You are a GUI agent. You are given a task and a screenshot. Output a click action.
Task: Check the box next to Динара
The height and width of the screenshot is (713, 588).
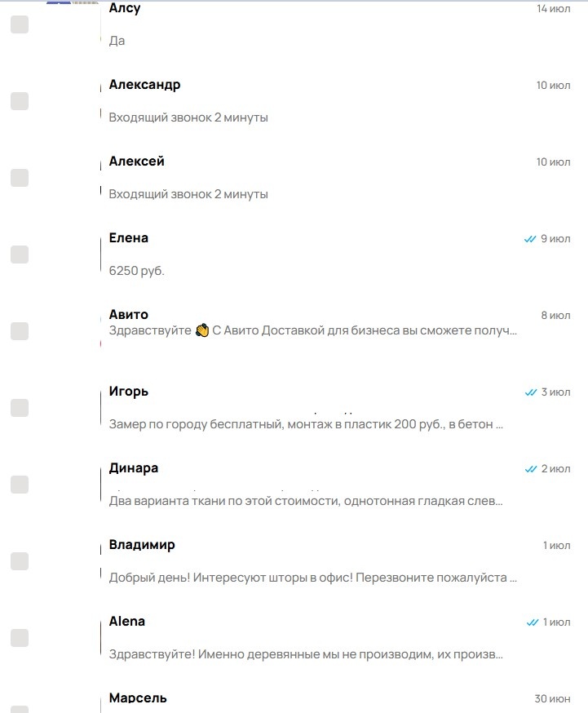coord(20,485)
